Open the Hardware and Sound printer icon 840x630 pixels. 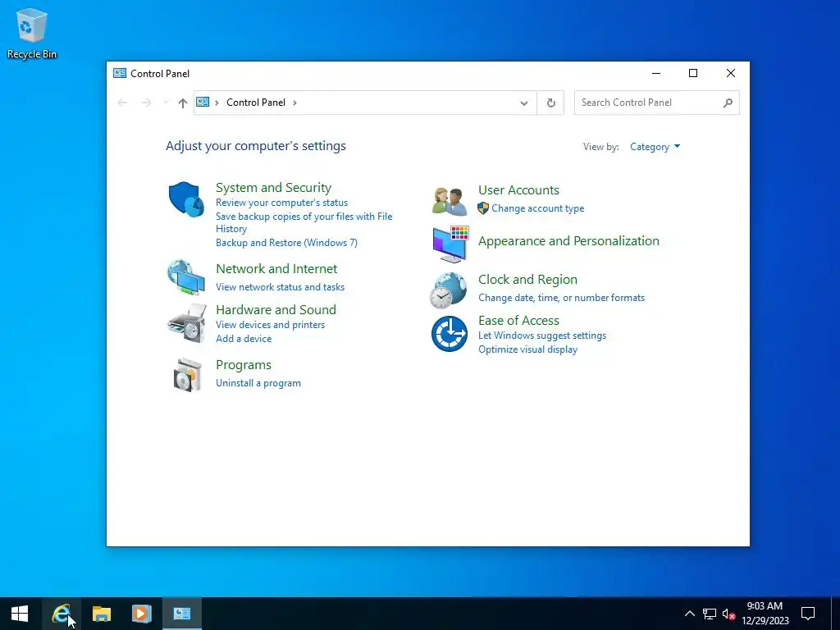[186, 323]
